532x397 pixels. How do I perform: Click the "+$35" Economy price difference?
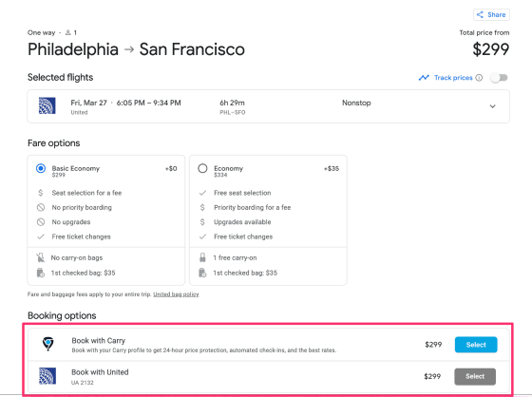[x=332, y=168]
